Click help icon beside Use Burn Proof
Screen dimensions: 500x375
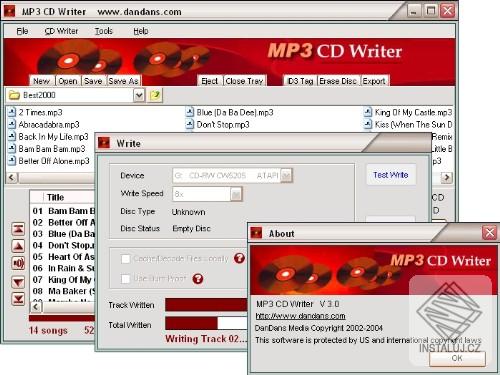[x=198, y=279]
